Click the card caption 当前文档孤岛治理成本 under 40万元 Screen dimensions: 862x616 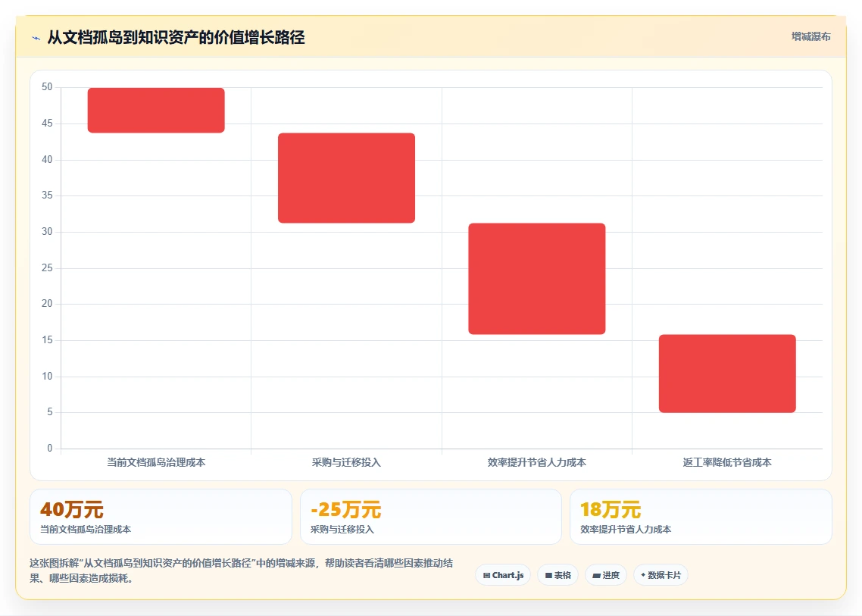(x=86, y=530)
